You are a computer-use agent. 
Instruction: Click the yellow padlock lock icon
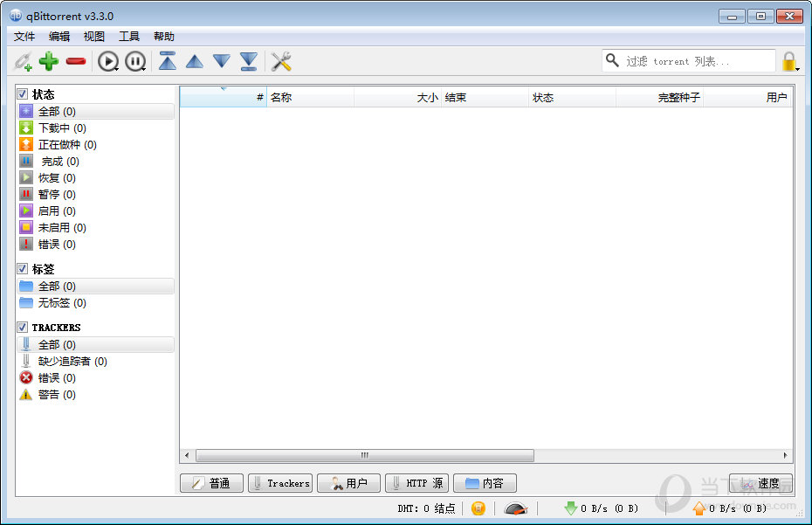point(789,61)
